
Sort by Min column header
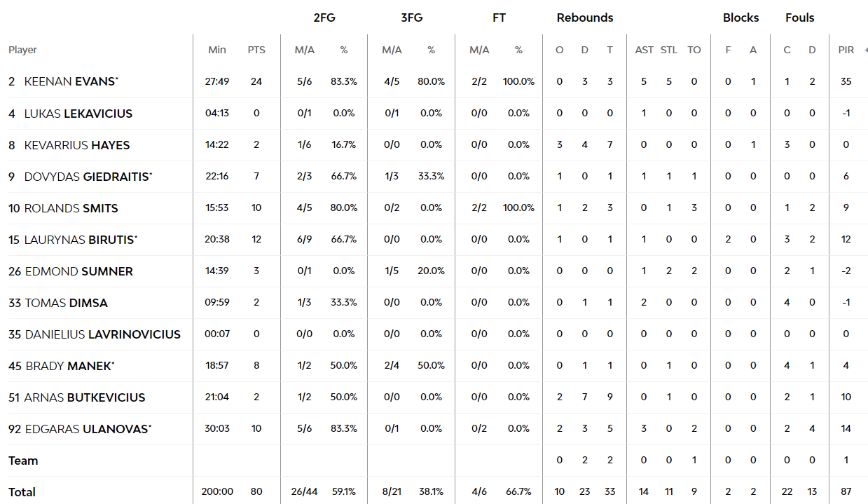(x=217, y=50)
